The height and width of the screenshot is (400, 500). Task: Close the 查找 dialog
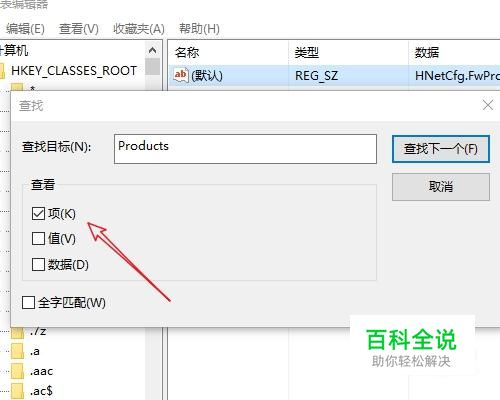click(x=488, y=105)
